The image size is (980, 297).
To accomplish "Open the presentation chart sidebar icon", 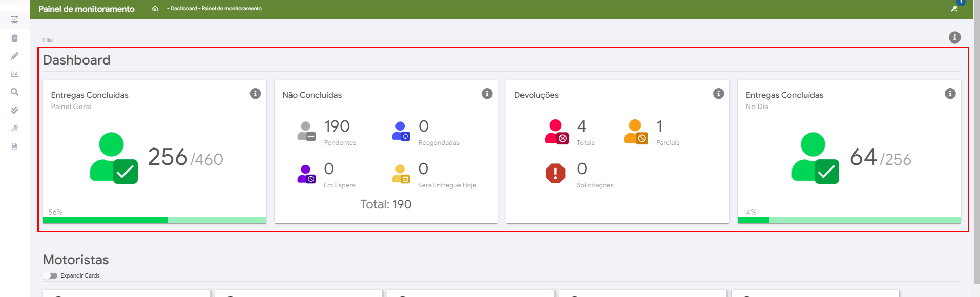I will click(x=14, y=20).
